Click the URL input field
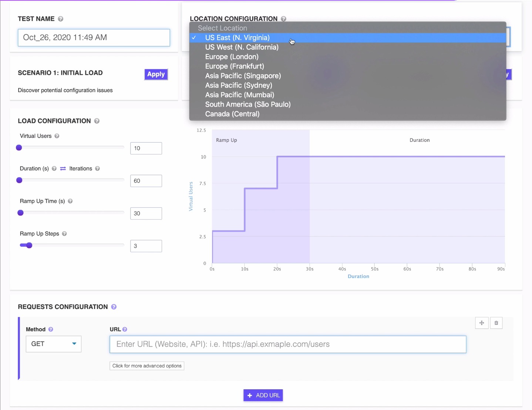Viewport: 532px width, 410px height. (287, 345)
